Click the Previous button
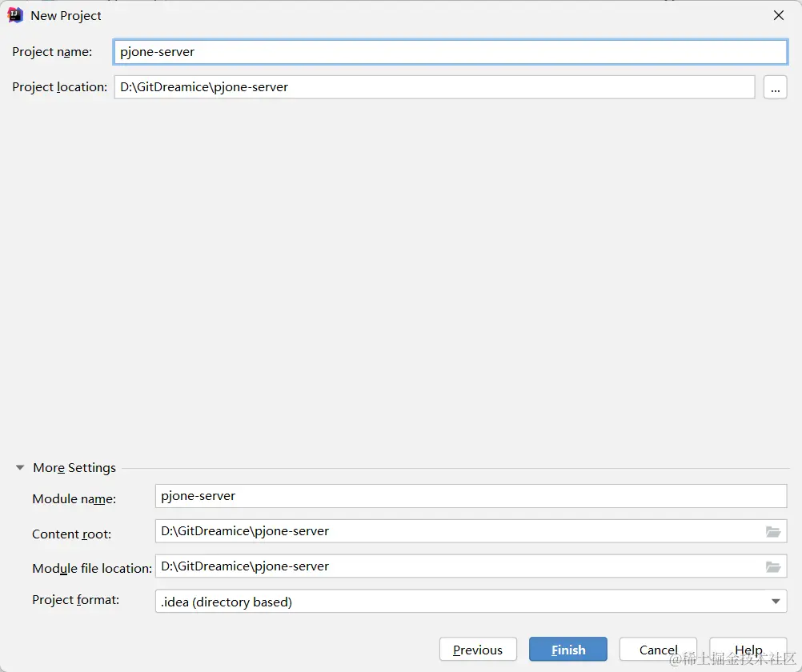 pos(478,650)
